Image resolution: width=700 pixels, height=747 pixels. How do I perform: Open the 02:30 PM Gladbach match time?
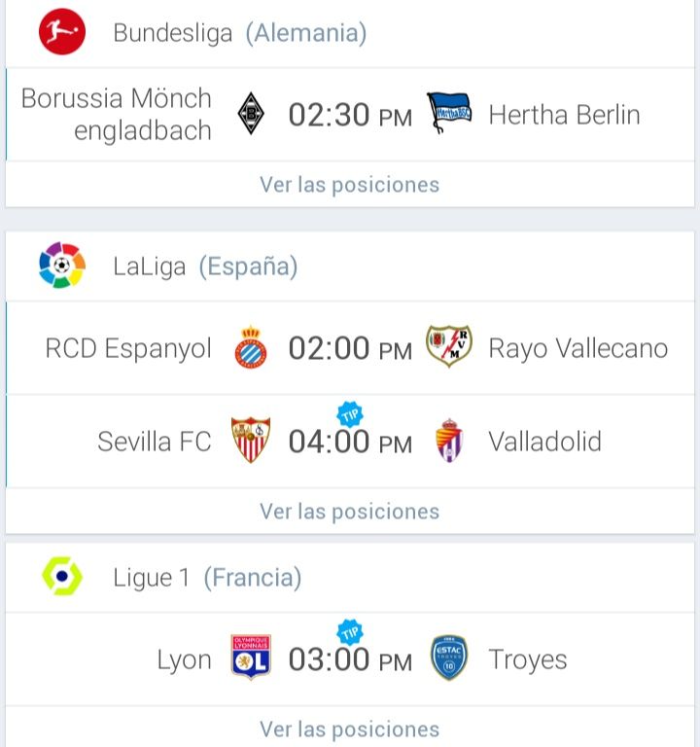350,115
